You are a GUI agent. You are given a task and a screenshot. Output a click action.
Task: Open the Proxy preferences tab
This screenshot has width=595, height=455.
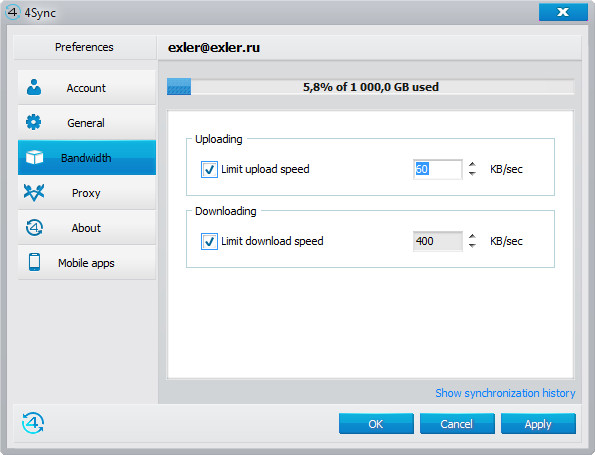(87, 193)
